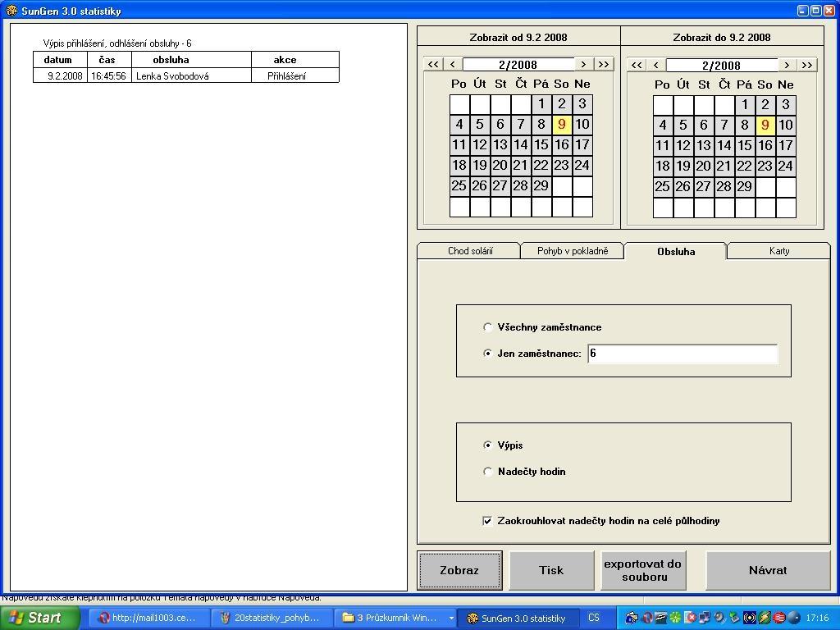
Task: Click the obsluha column header
Action: point(191,59)
